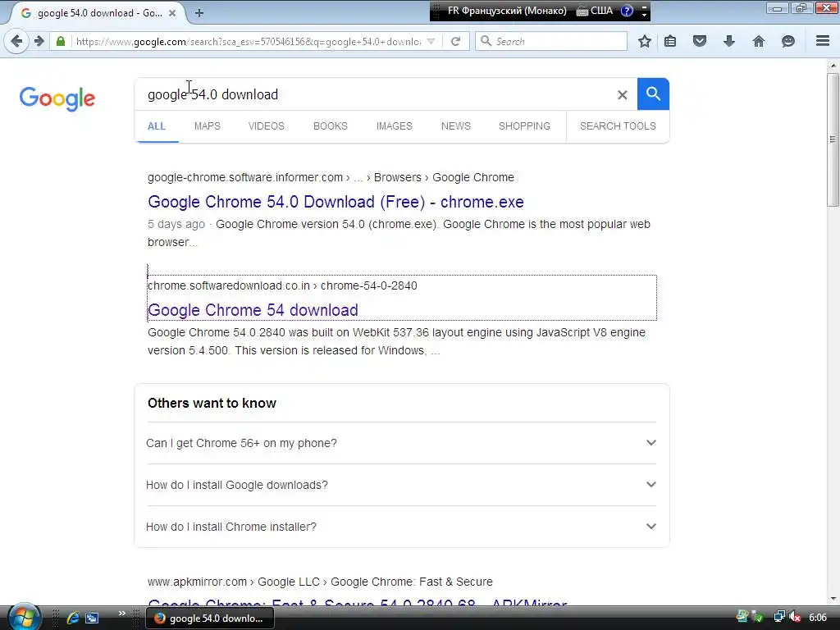The width and height of the screenshot is (840, 630).
Task: Select the ALL search tab
Action: 157,126
